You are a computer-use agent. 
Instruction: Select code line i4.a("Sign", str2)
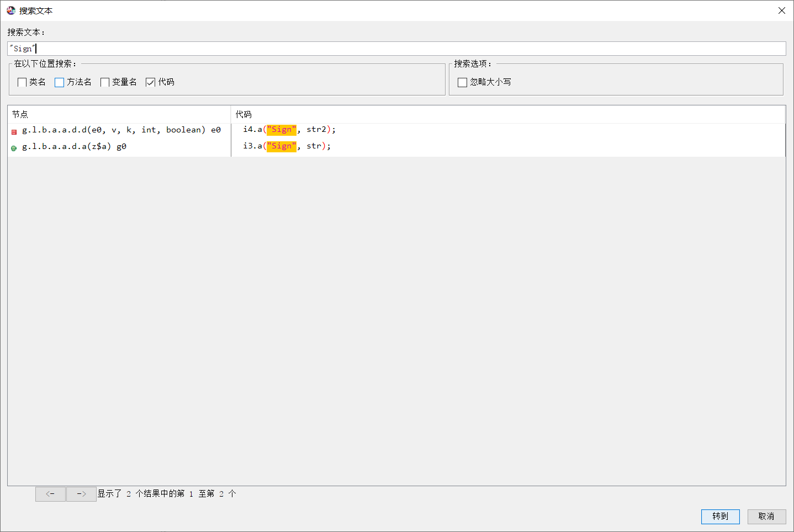(x=289, y=130)
